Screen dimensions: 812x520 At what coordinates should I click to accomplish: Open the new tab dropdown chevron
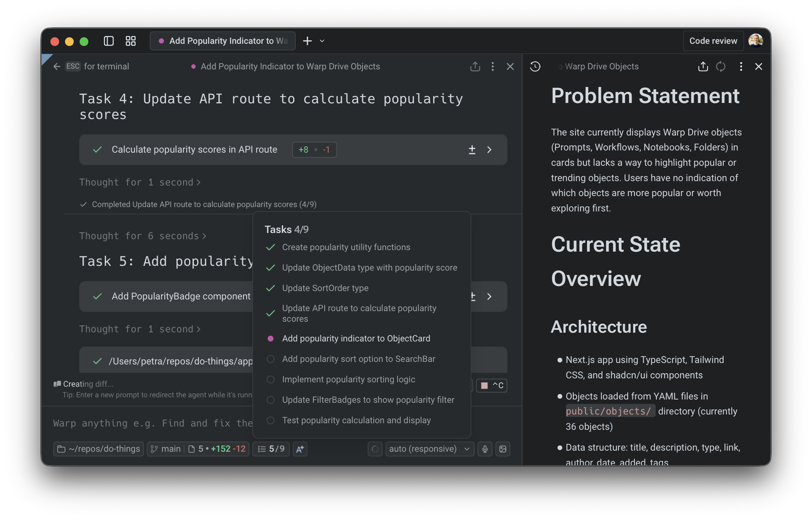(x=322, y=41)
